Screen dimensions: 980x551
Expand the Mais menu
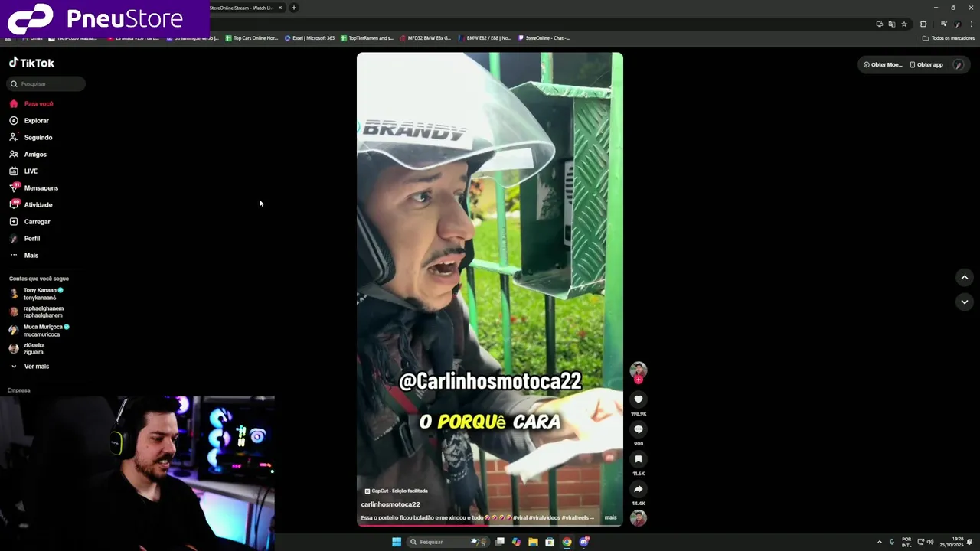click(x=24, y=255)
